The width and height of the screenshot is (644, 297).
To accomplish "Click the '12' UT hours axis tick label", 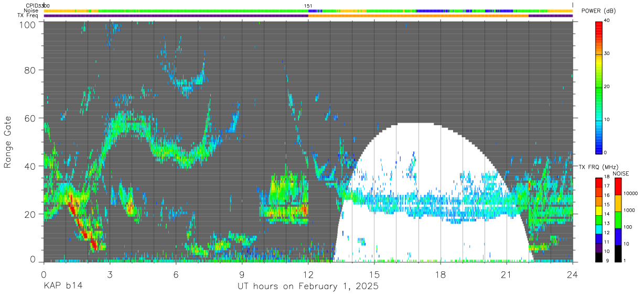I will (x=308, y=274).
